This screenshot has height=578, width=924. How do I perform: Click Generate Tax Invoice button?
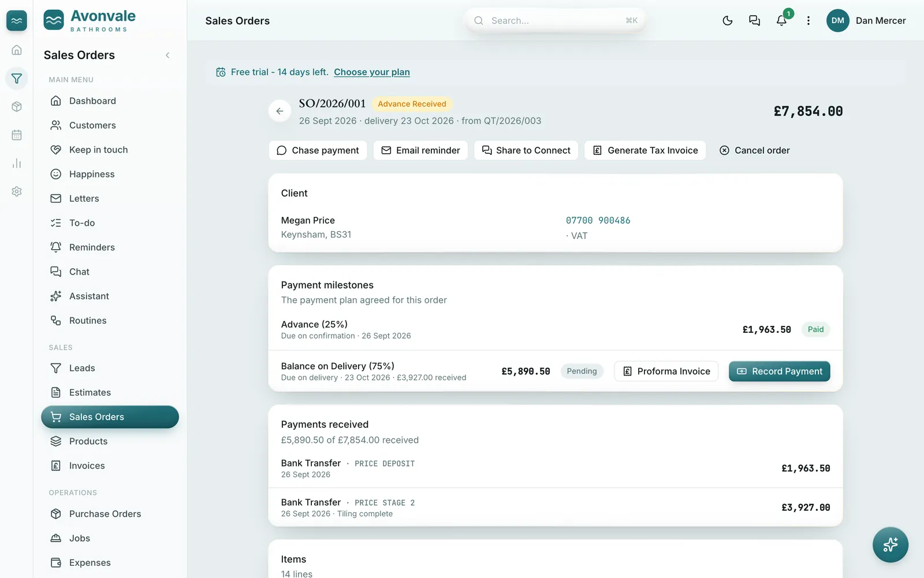click(645, 150)
